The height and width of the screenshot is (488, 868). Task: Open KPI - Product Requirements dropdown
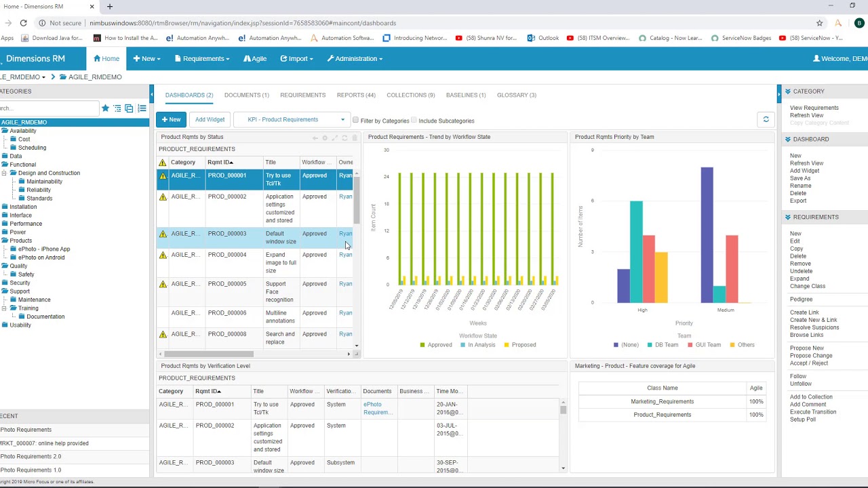[292, 119]
